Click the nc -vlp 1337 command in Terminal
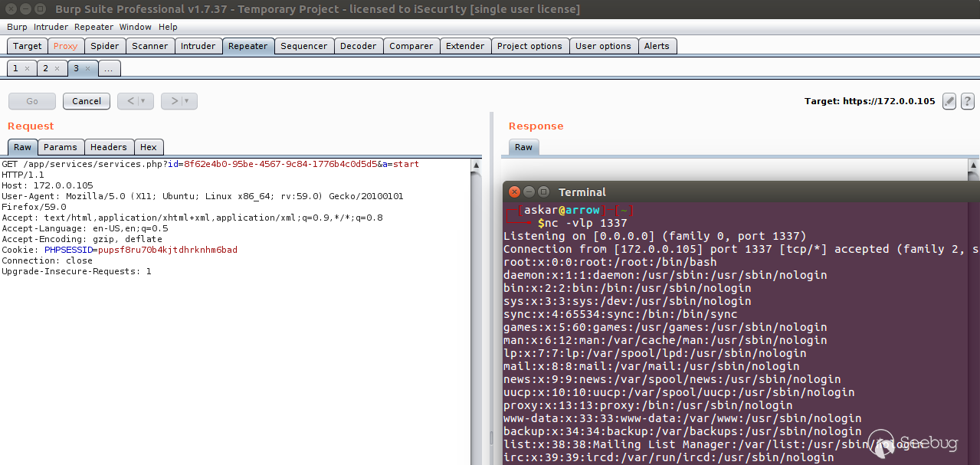 pos(586,223)
